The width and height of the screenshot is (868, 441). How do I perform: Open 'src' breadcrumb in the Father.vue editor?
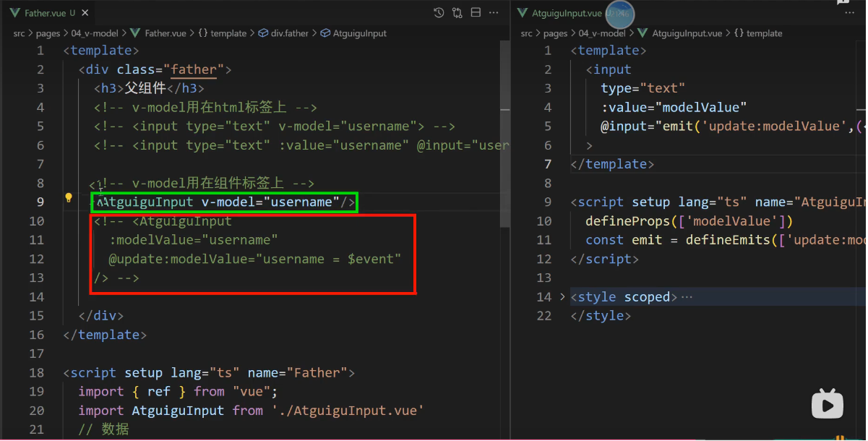[20, 33]
